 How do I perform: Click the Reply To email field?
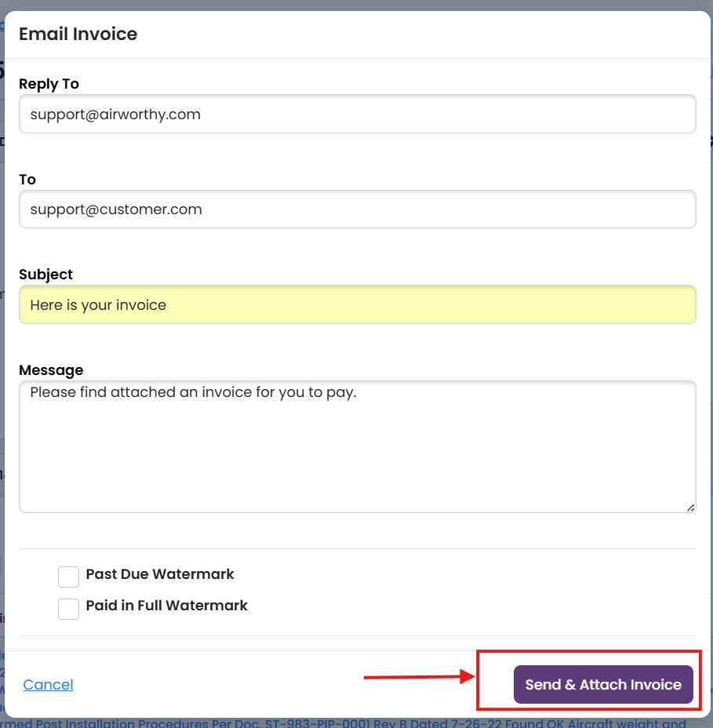click(357, 115)
